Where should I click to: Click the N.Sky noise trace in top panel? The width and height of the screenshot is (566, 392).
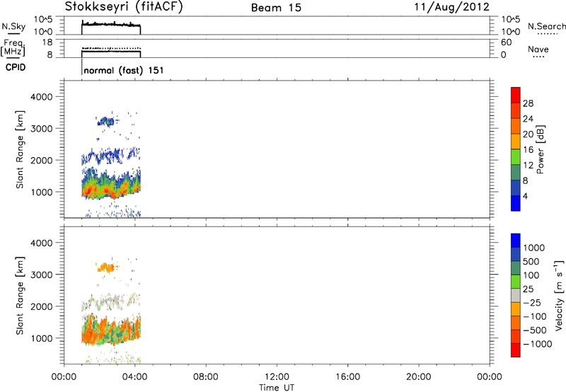[111, 24]
